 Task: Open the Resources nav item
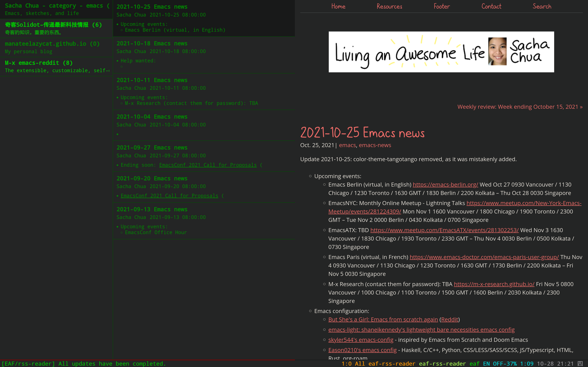(389, 6)
